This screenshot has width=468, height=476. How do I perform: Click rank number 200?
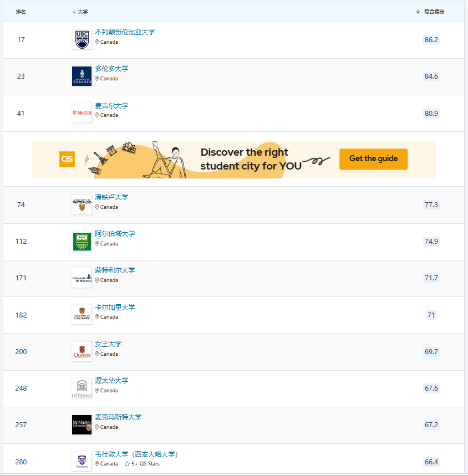pos(21,352)
